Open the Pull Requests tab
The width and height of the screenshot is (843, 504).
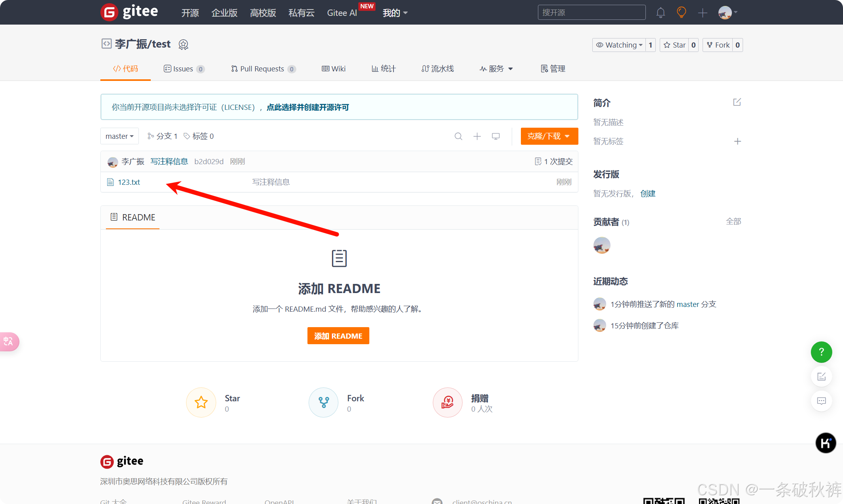(x=263, y=69)
